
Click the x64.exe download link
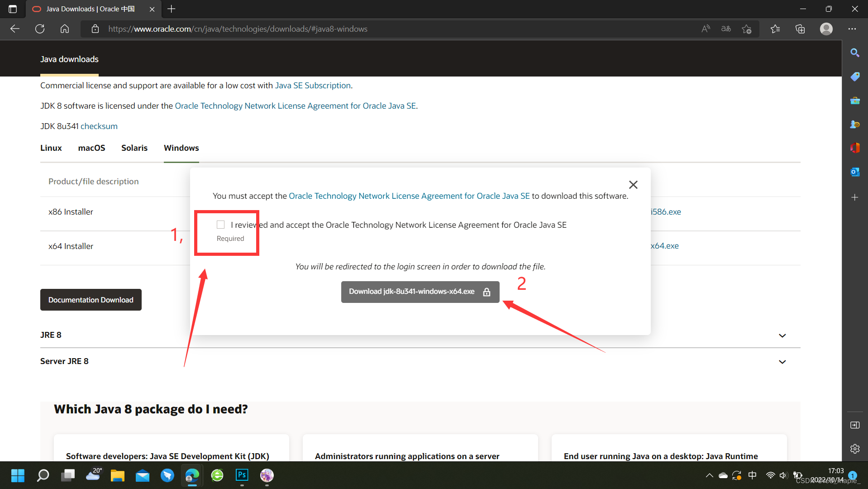click(x=665, y=246)
